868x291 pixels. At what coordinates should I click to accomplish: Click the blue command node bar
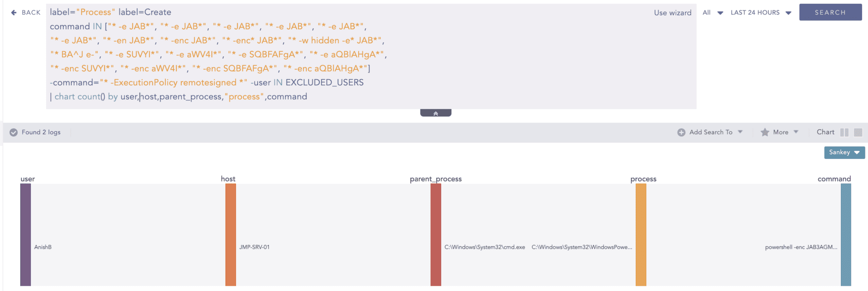pos(846,235)
